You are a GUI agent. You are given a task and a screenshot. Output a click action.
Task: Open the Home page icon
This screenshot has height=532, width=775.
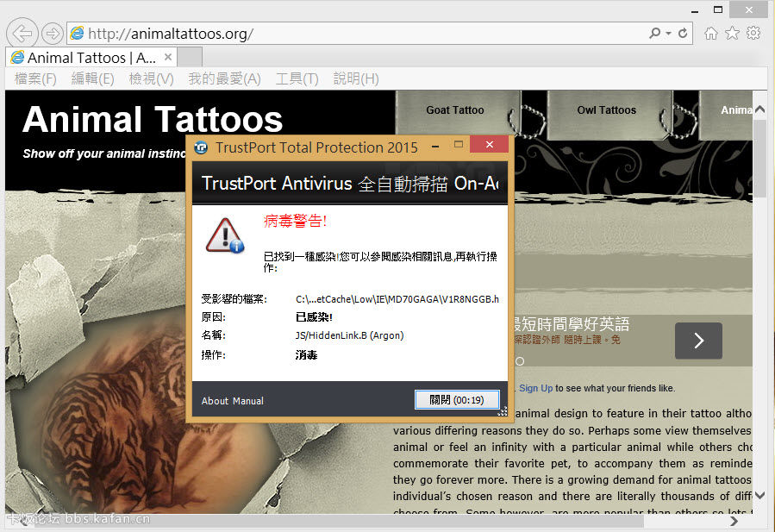click(x=710, y=33)
